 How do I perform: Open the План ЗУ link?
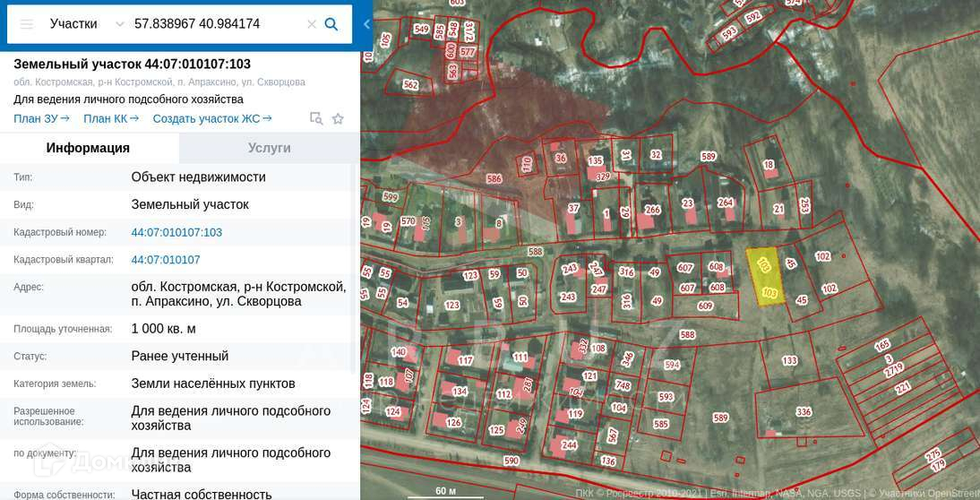(42, 119)
